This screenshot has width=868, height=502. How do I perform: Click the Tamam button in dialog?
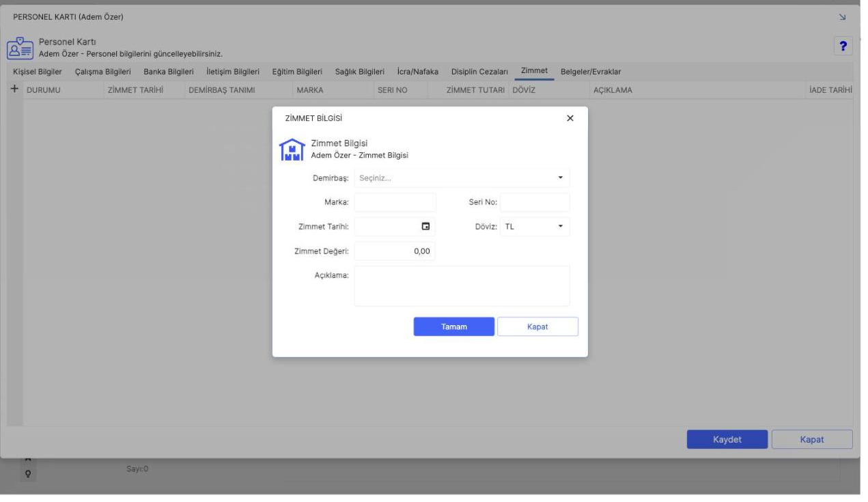pyautogui.click(x=454, y=326)
